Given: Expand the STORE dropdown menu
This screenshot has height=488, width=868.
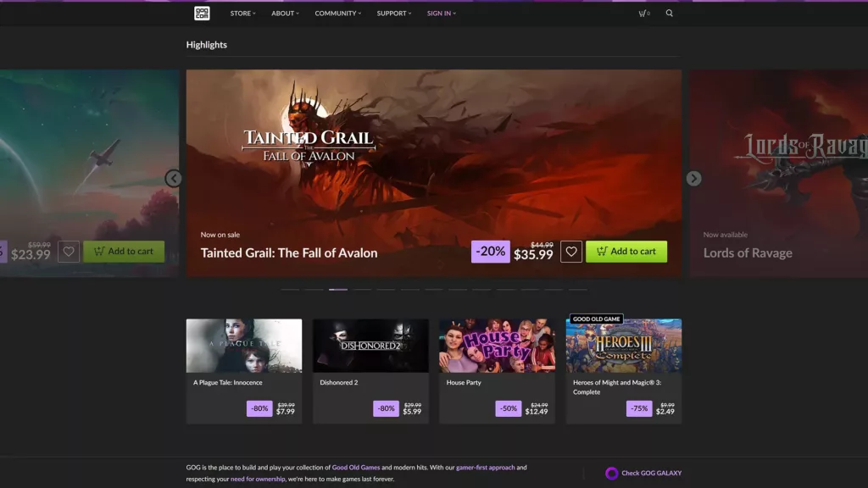Looking at the screenshot, I should [x=242, y=13].
